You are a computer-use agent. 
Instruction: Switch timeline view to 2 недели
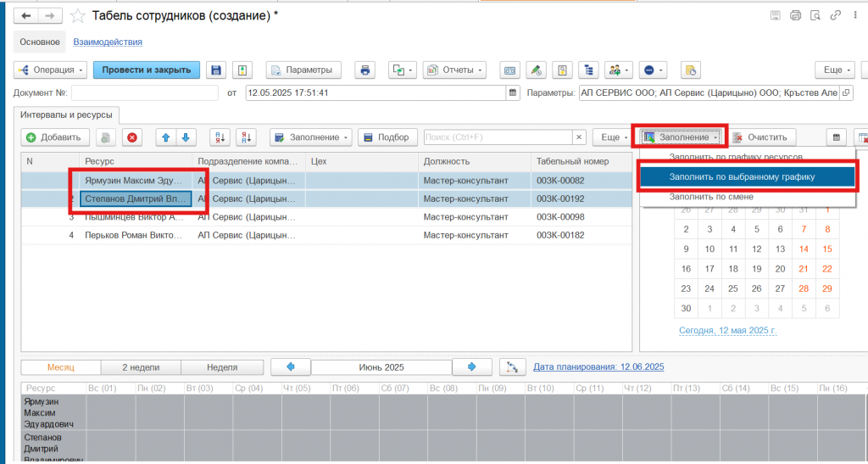141,367
